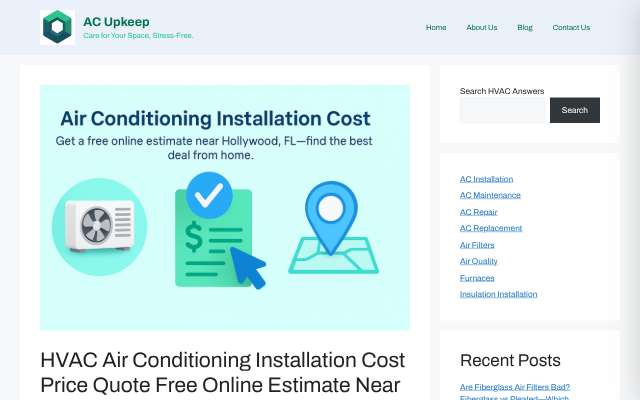
Task: Click the AC outdoor unit icon in banner
Action: pos(100,227)
